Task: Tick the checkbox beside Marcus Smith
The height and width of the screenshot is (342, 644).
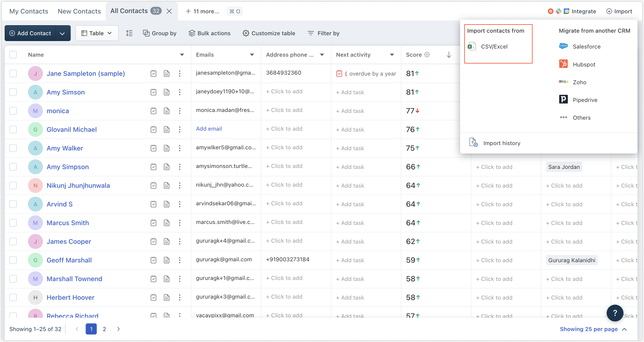Action: (14, 223)
